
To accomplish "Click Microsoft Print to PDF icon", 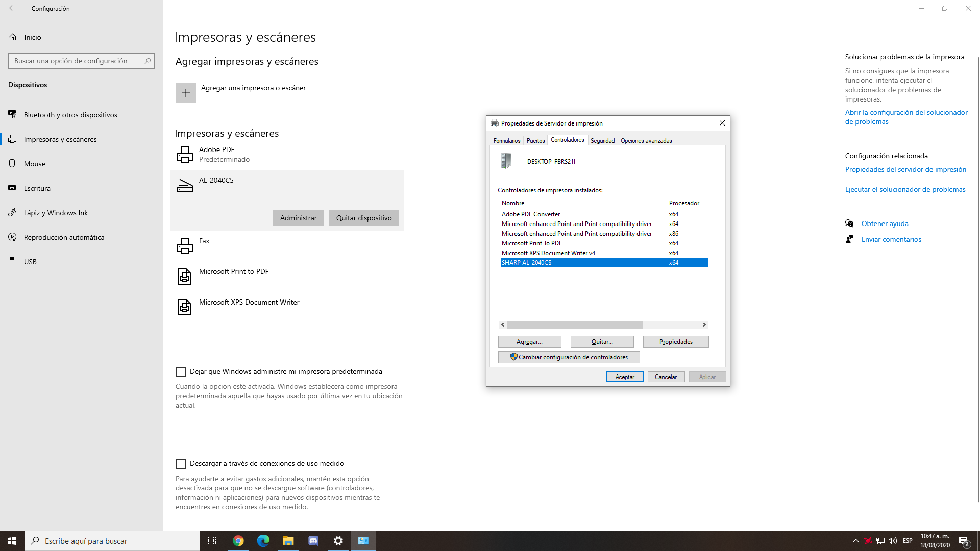I will [184, 277].
